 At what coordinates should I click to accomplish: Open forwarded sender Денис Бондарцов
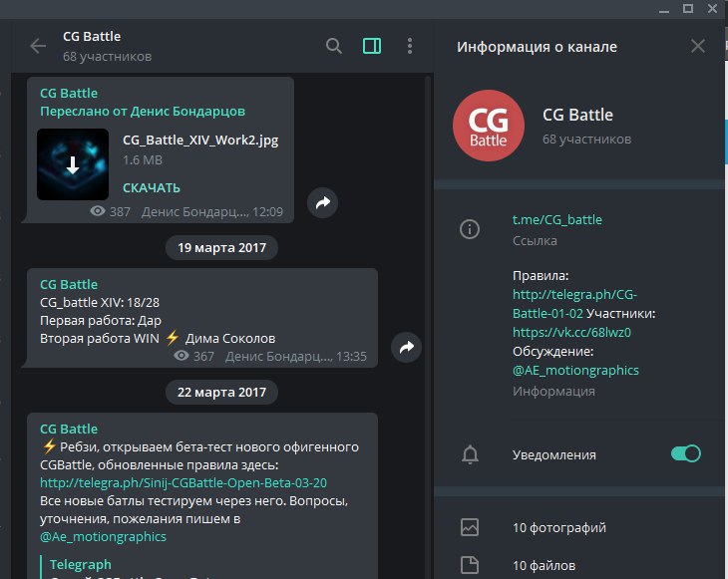[187, 112]
